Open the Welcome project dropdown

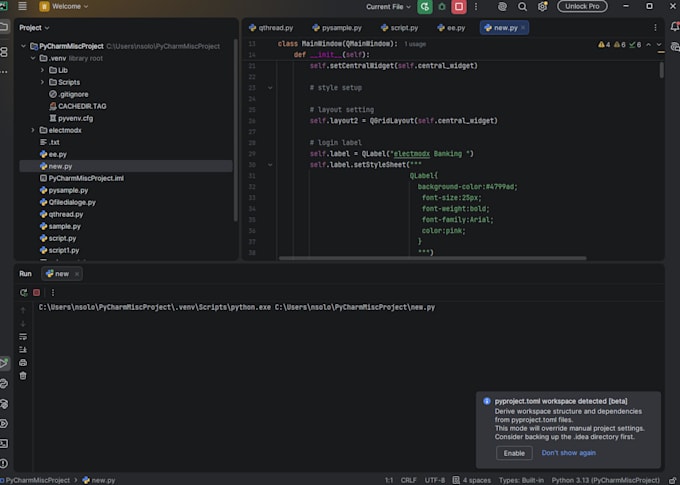[64, 7]
